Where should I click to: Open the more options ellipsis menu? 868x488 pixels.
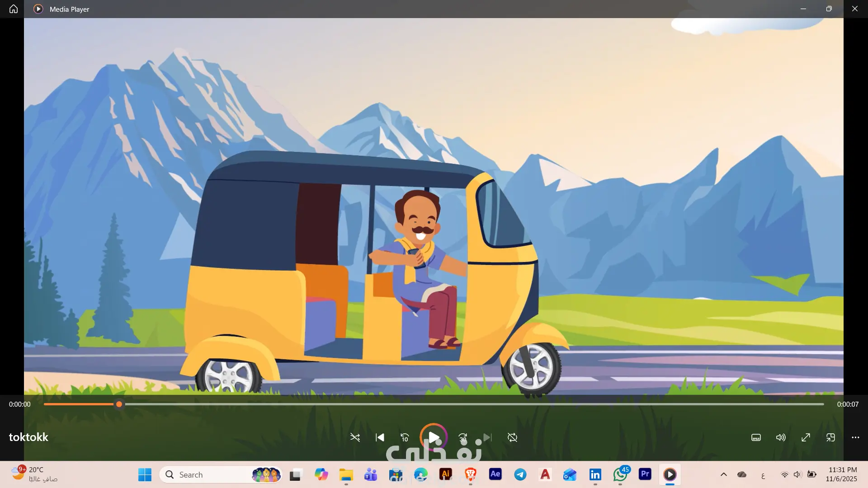point(855,437)
